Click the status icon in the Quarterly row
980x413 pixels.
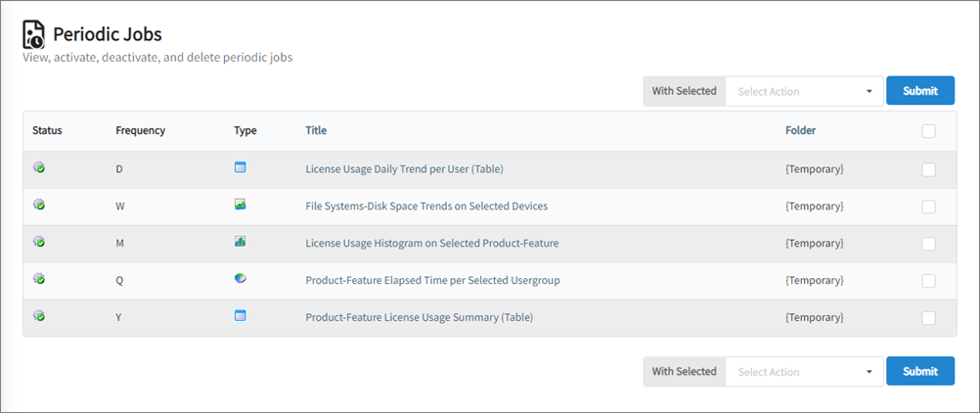pyautogui.click(x=39, y=279)
